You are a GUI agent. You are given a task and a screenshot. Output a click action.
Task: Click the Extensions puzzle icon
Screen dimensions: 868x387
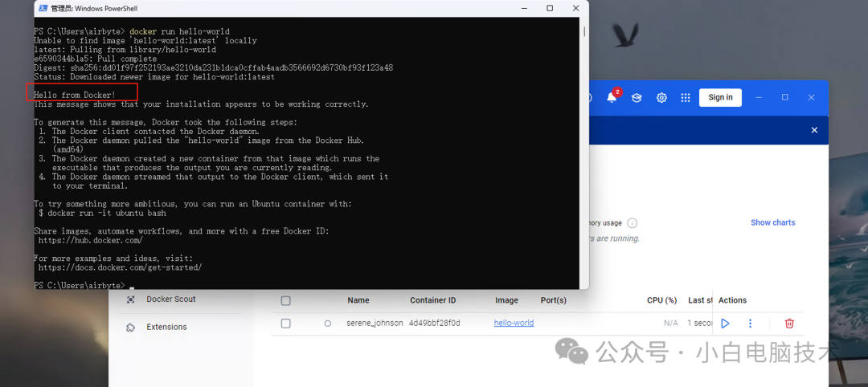[x=131, y=328]
